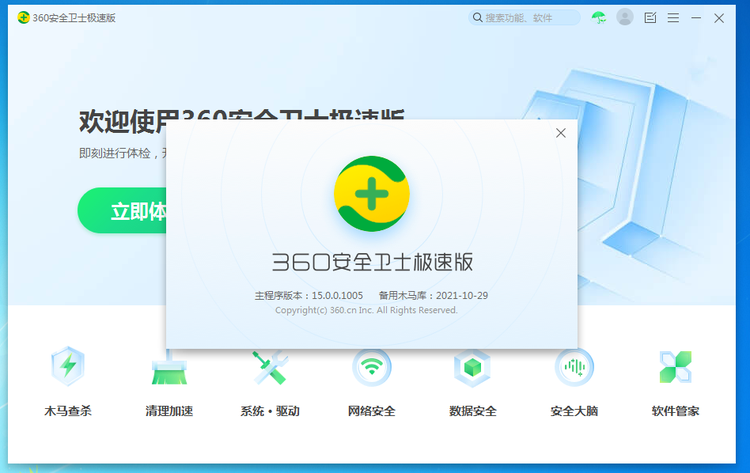Click the 360安全卫士极速版 title in About dialog

[x=372, y=262]
